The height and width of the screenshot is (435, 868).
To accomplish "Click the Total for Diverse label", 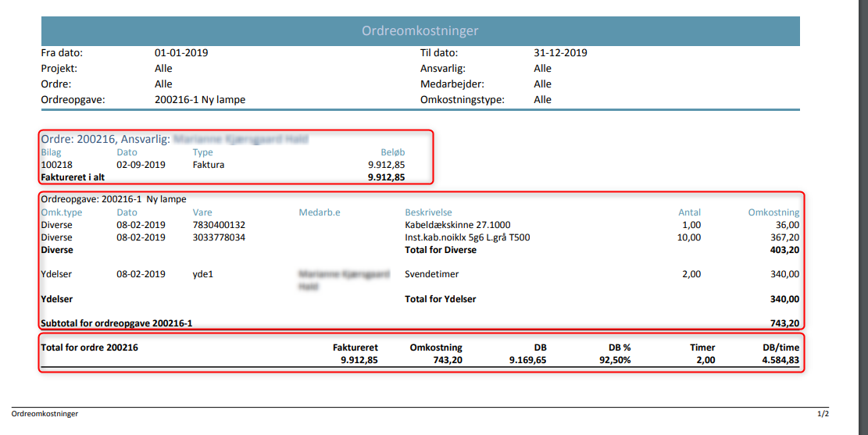I will pyautogui.click(x=441, y=250).
